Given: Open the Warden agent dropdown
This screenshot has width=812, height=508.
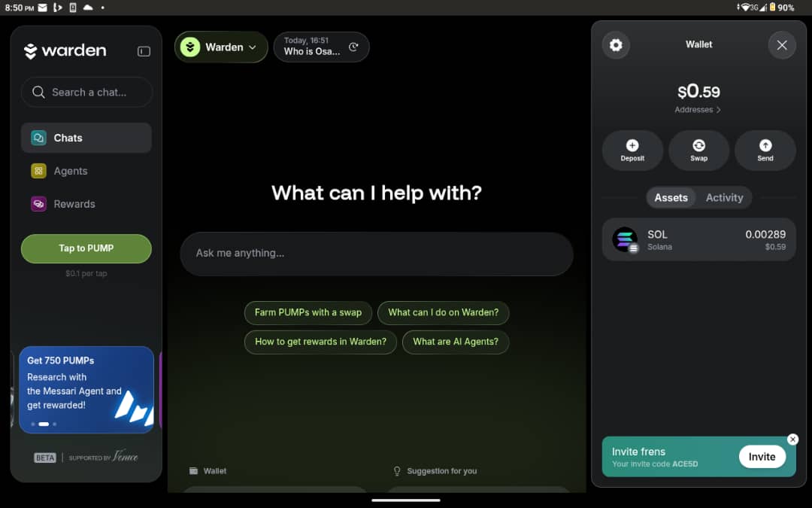Looking at the screenshot, I should 221,47.
